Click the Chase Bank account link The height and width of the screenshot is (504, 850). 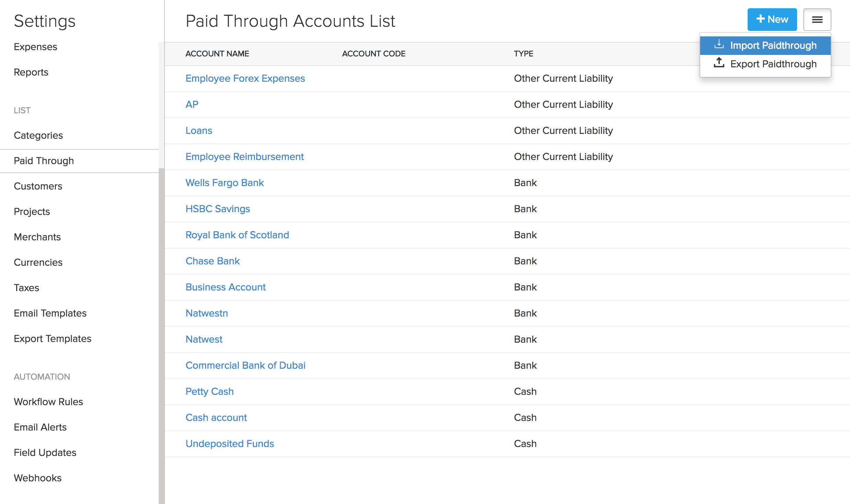(212, 261)
